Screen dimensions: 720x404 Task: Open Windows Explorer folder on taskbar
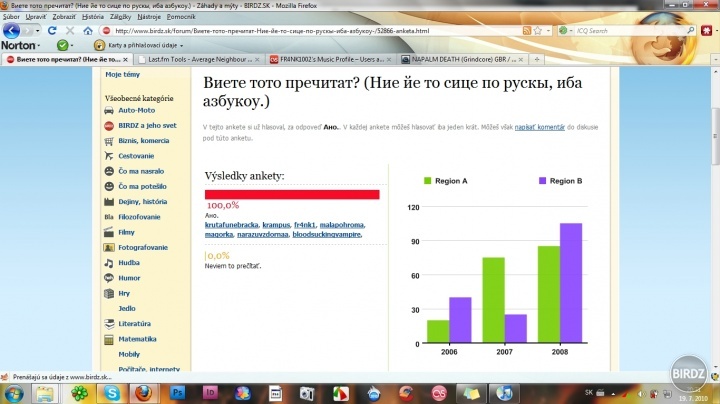(45, 394)
